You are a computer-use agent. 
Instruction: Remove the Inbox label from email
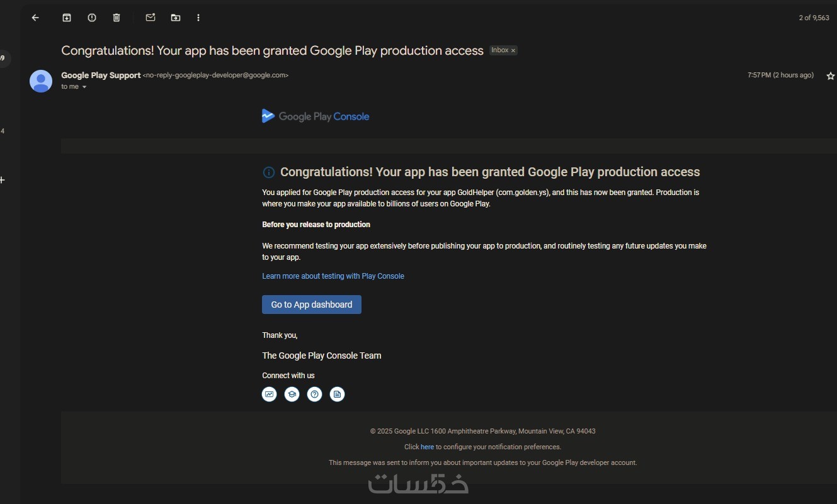click(513, 50)
